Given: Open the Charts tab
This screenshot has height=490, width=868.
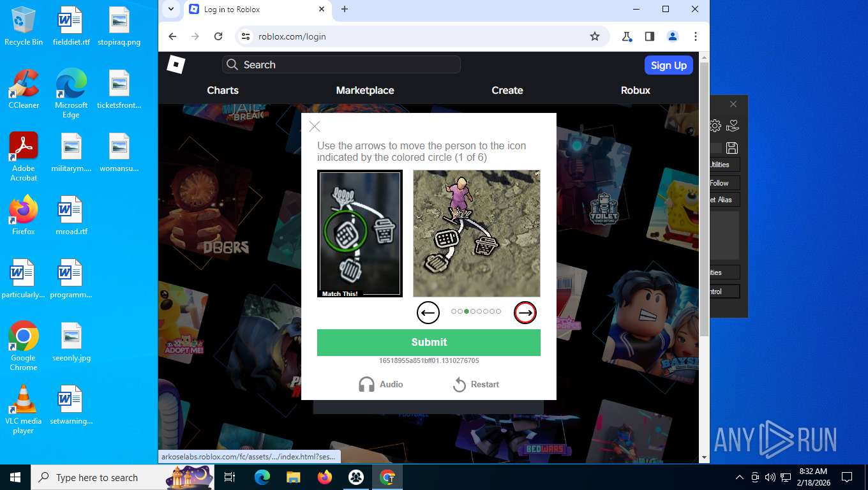Looking at the screenshot, I should pos(223,90).
